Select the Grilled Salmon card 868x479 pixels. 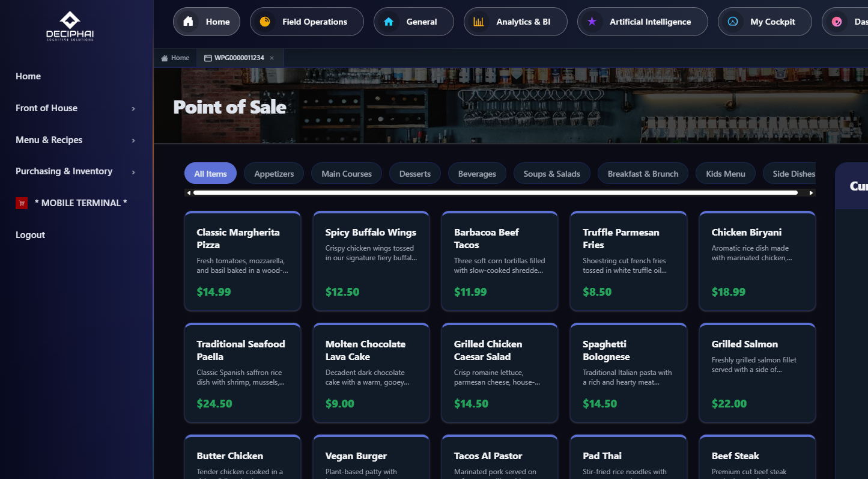click(757, 373)
